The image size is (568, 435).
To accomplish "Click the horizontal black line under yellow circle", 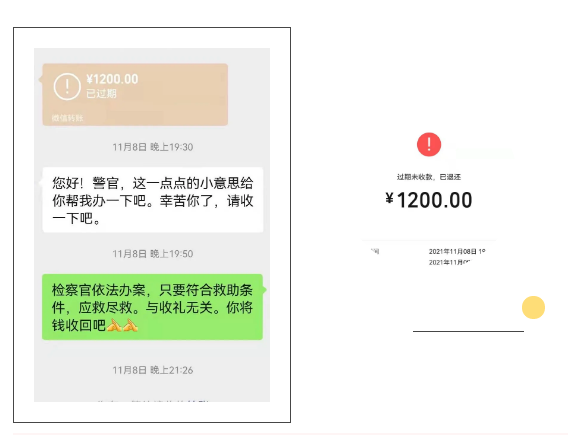I will (468, 331).
